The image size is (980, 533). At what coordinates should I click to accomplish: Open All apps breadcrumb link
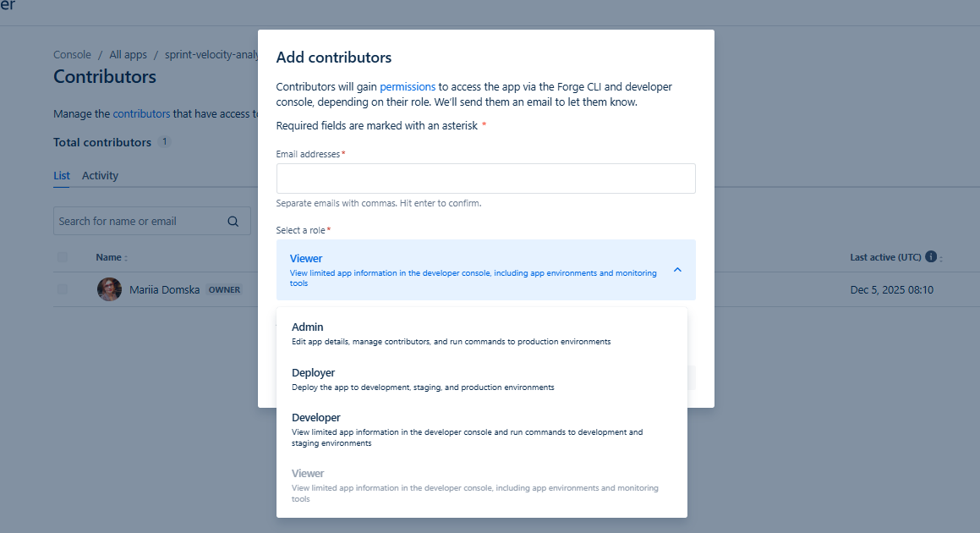pyautogui.click(x=128, y=55)
